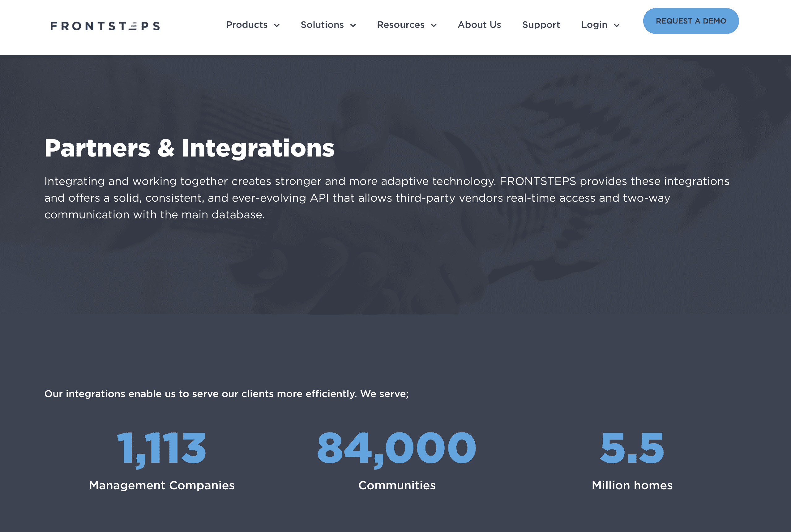The width and height of the screenshot is (791, 532).
Task: Click the chevron icon beside Resources
Action: click(x=434, y=25)
